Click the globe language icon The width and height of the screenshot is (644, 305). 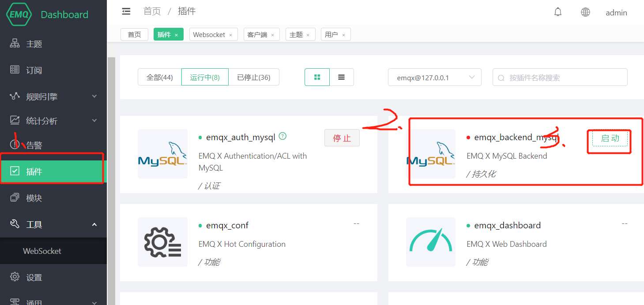click(x=585, y=12)
